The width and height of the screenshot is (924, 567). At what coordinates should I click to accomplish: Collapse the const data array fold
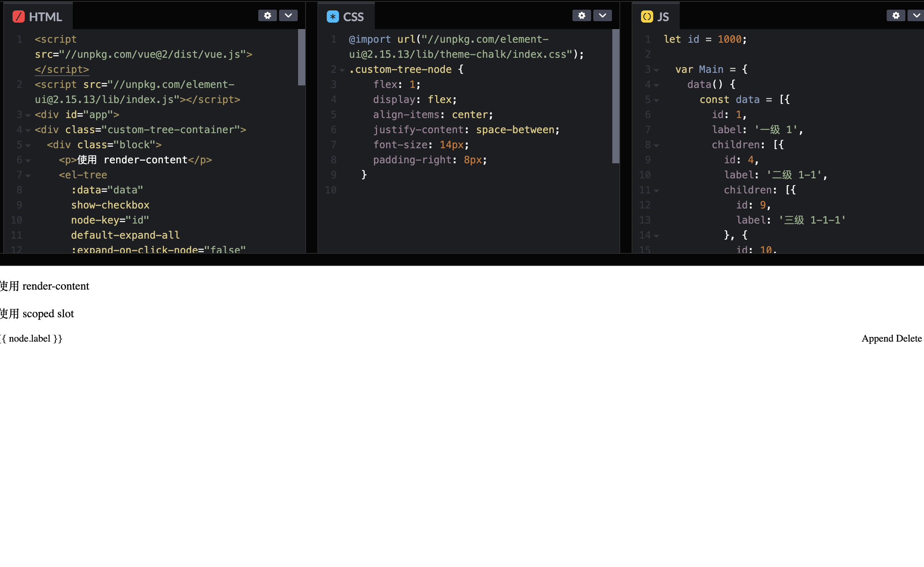656,100
